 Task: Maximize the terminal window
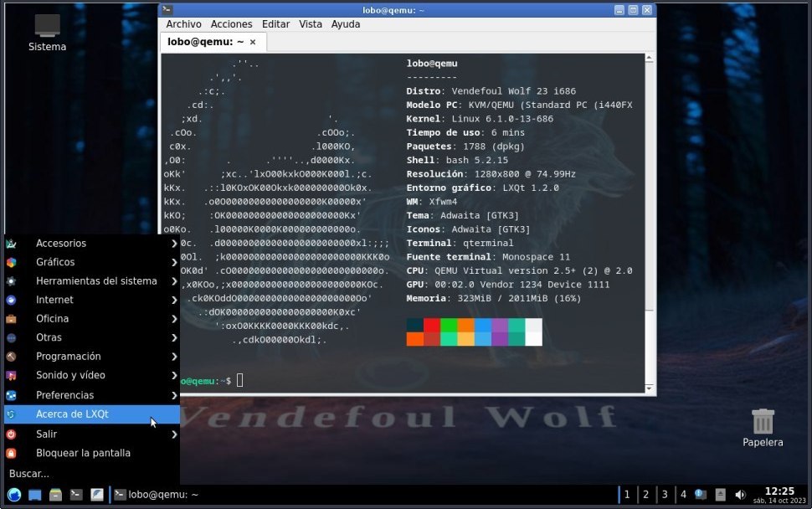(x=633, y=10)
